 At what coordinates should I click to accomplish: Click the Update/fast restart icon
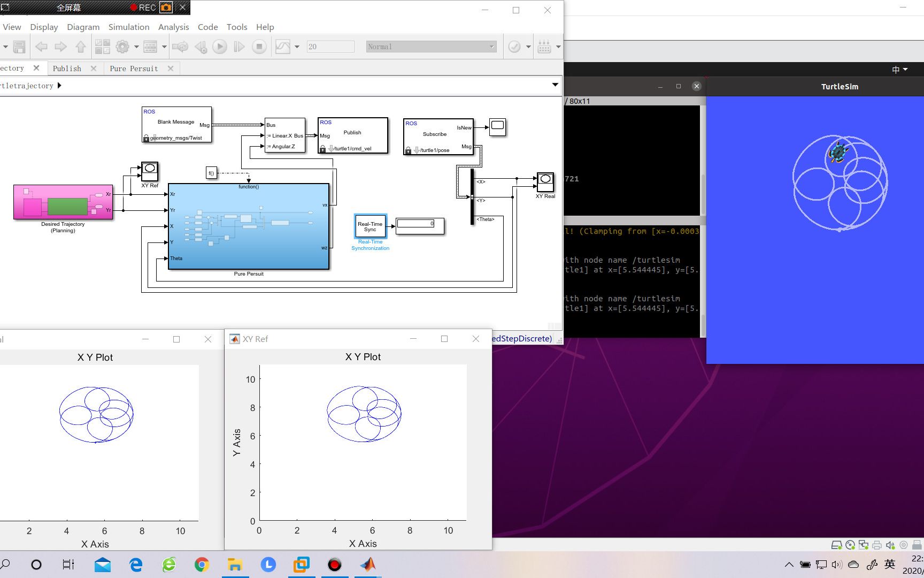tap(180, 47)
